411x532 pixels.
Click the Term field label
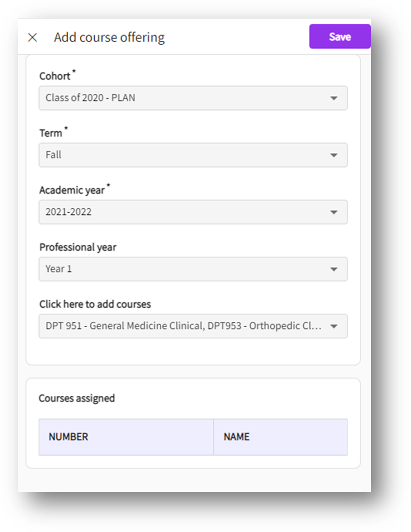point(50,133)
